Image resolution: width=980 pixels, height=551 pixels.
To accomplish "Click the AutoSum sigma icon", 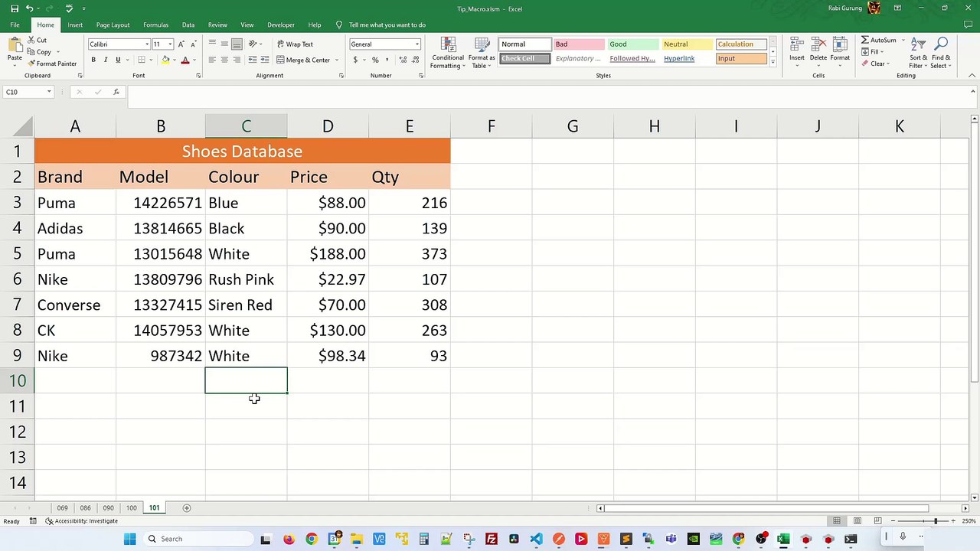I will coord(865,40).
